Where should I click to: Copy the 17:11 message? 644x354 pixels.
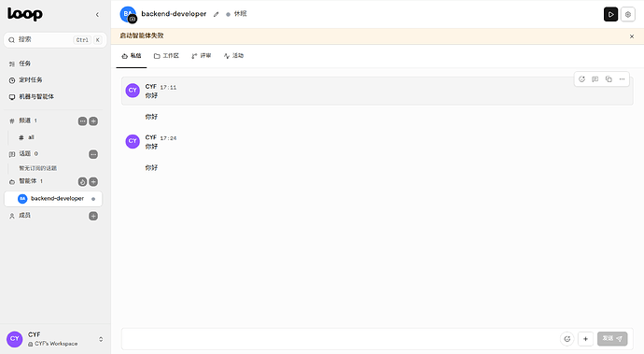[x=609, y=79]
